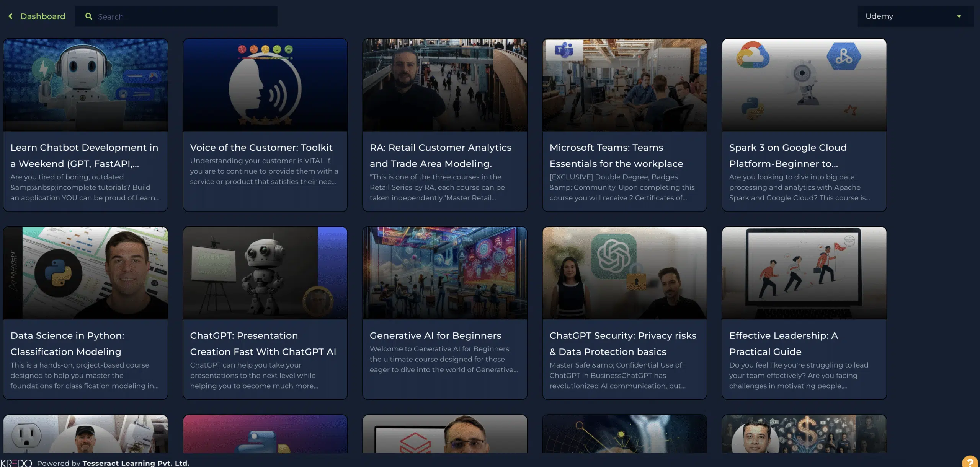This screenshot has height=467, width=980.
Task: Open Generative AI for Beginners thumbnail
Action: coord(445,273)
